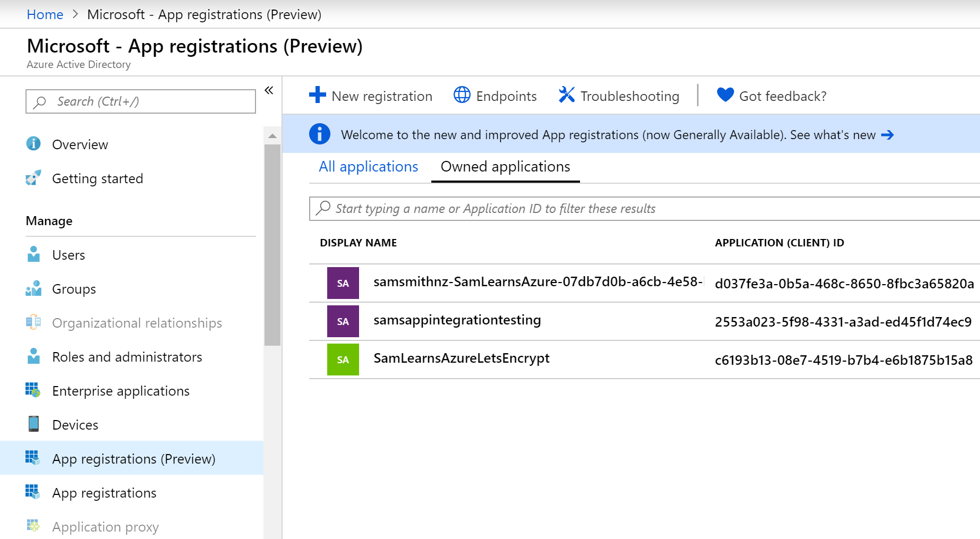Click the New registration plus icon
The image size is (980, 539).
click(x=317, y=95)
